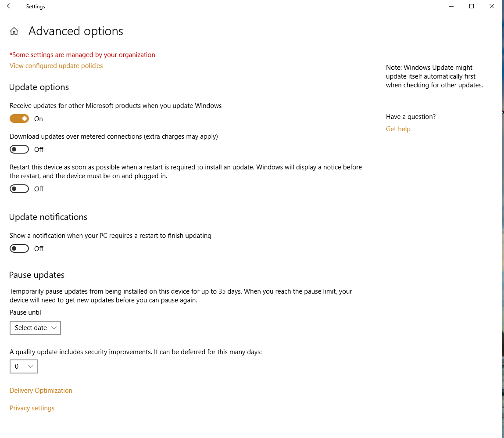
Task: Click the Settings title bar text
Action: point(36,7)
